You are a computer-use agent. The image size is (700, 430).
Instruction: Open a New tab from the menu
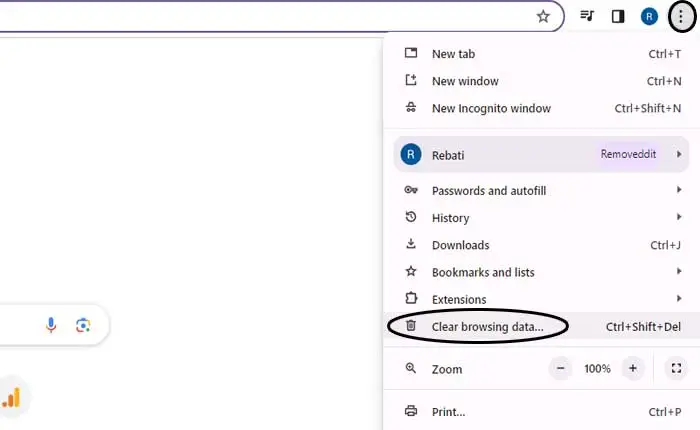tap(455, 54)
